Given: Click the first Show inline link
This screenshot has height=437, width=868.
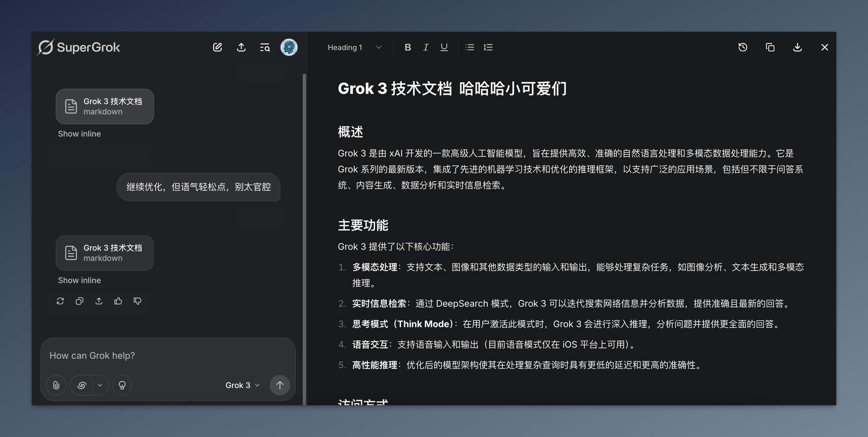Looking at the screenshot, I should [79, 134].
